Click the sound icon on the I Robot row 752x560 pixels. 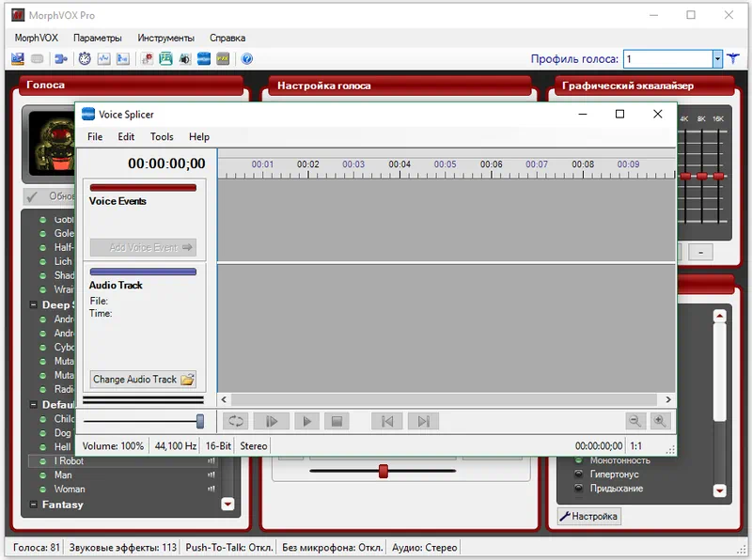[211, 460]
